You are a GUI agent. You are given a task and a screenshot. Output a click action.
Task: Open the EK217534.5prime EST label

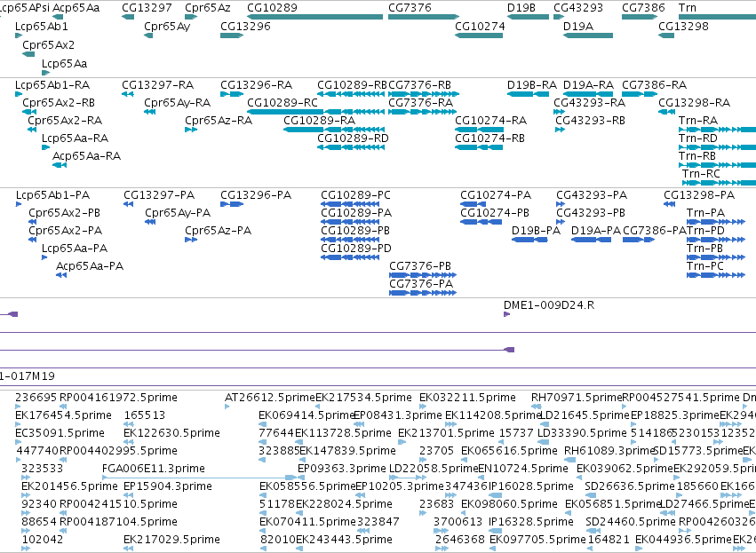pos(363,398)
